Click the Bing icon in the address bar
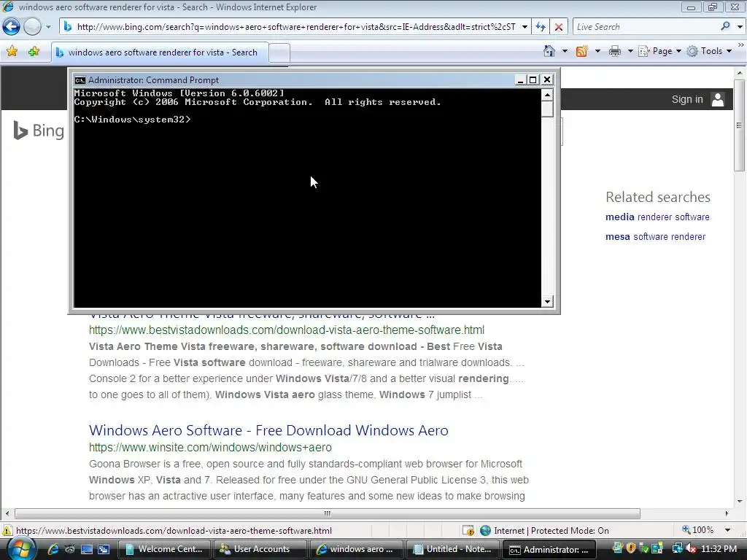 68,27
